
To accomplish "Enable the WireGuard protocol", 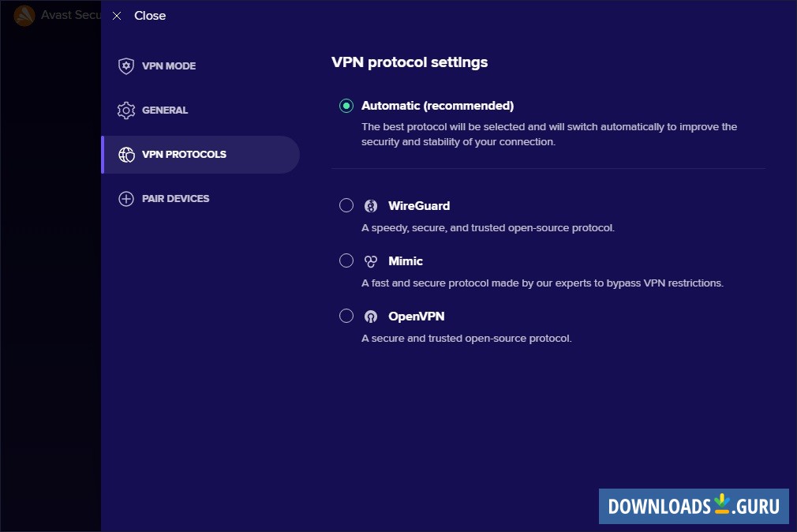I will tap(346, 205).
